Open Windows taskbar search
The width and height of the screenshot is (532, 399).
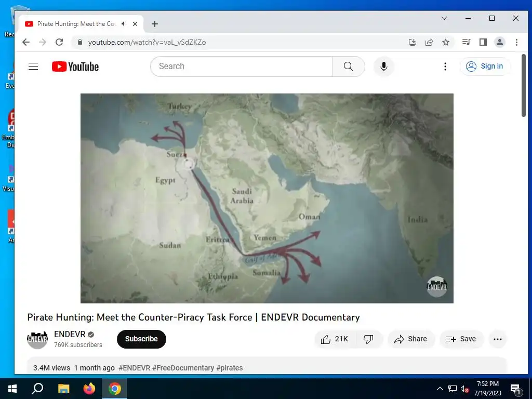click(37, 389)
